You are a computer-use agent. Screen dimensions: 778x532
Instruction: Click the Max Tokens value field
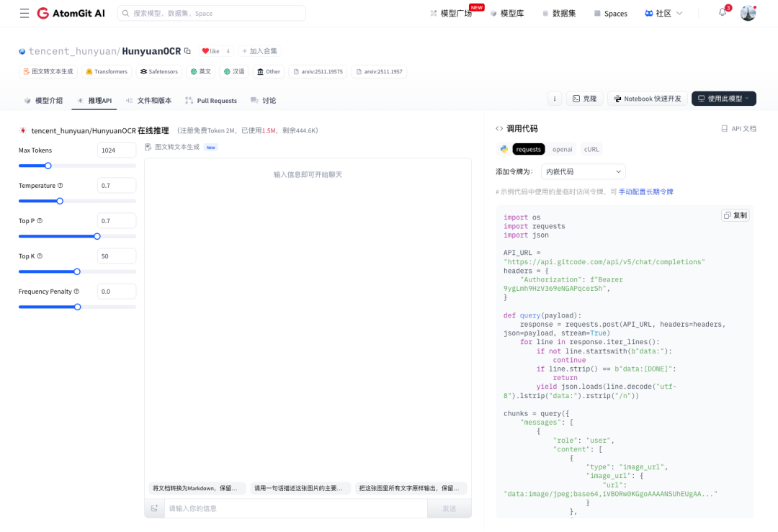pyautogui.click(x=117, y=150)
